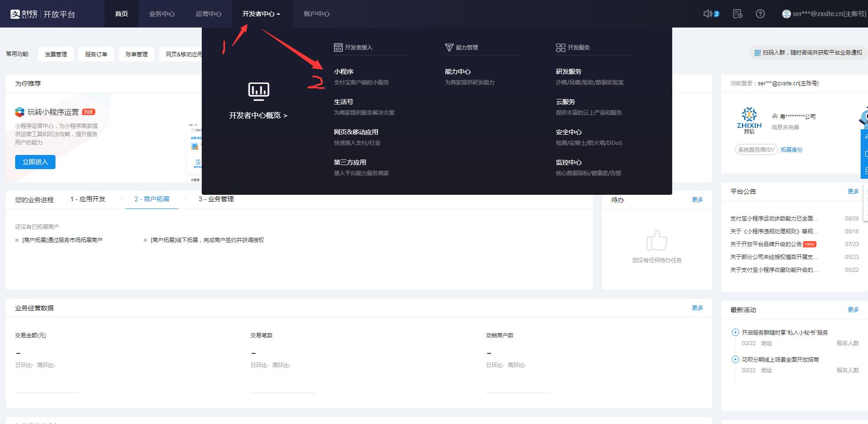The width and height of the screenshot is (868, 424).
Task: Open the 业务中心 menu
Action: click(x=161, y=14)
